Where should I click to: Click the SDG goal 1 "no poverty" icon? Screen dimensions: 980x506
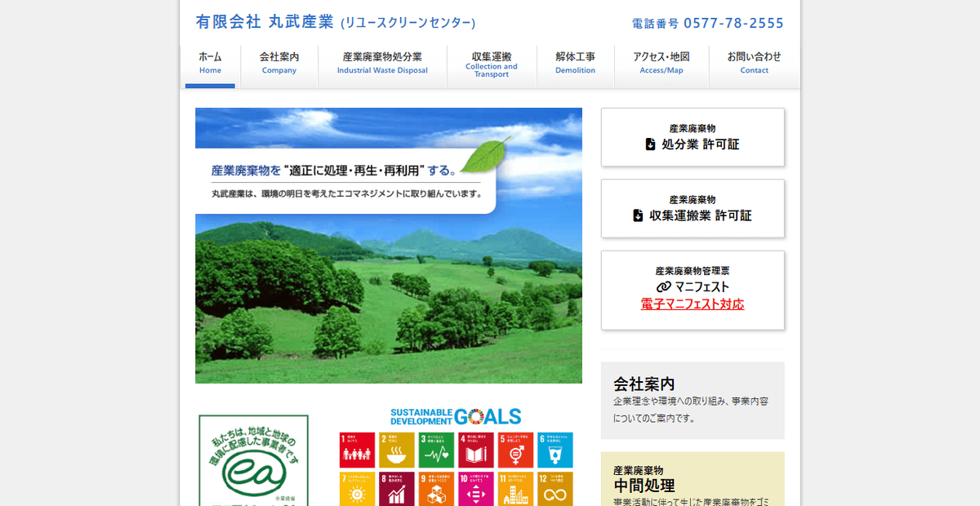(x=356, y=450)
